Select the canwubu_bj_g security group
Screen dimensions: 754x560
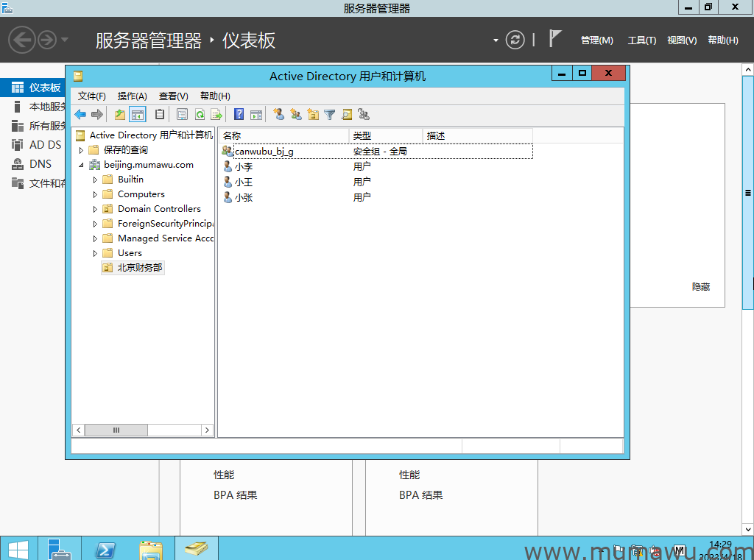(264, 152)
